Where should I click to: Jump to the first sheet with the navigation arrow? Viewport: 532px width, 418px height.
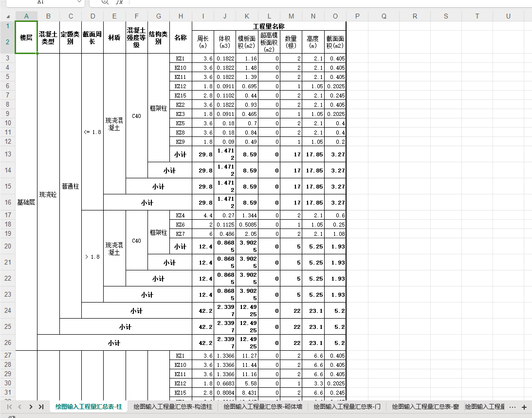pyautogui.click(x=9, y=407)
